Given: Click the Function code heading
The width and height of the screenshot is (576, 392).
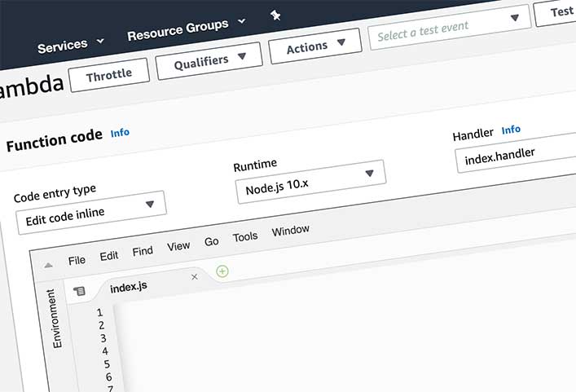Looking at the screenshot, I should click(55, 140).
